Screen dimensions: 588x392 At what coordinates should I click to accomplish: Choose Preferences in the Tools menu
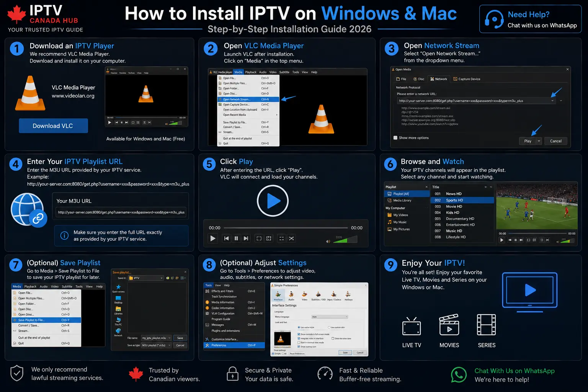coord(234,345)
